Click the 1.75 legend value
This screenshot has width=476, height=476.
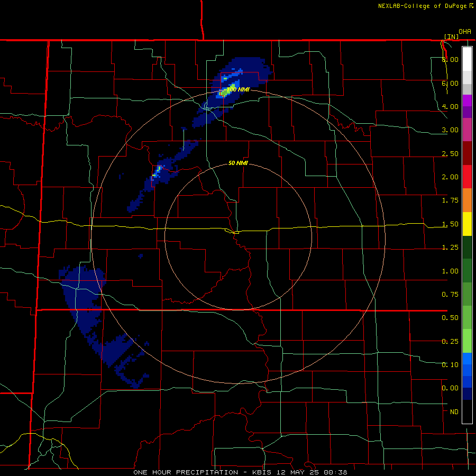pos(450,200)
